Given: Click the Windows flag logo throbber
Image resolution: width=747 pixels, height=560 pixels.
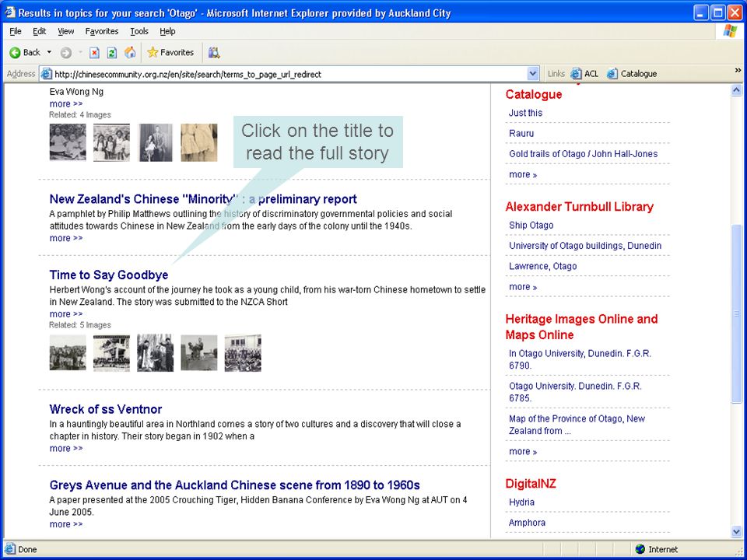Looking at the screenshot, I should 730,31.
